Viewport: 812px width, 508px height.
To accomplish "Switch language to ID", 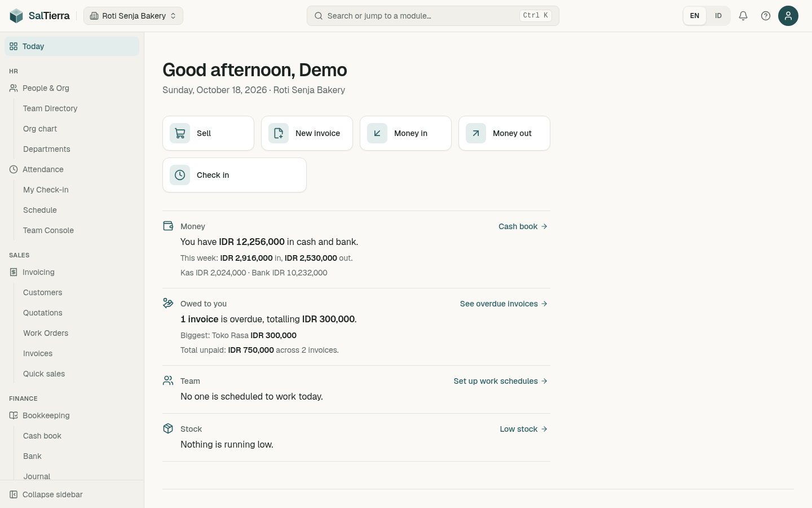I will tap(718, 16).
